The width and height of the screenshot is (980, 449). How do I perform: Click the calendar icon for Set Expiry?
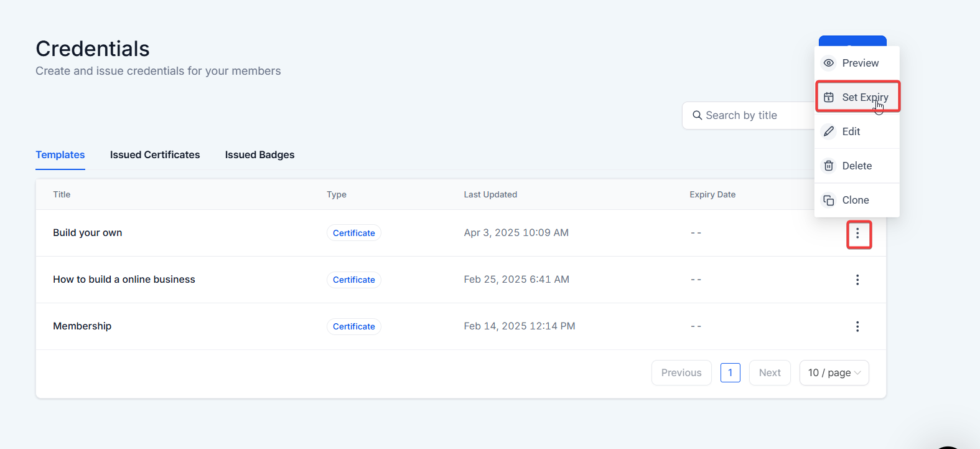pyautogui.click(x=829, y=97)
